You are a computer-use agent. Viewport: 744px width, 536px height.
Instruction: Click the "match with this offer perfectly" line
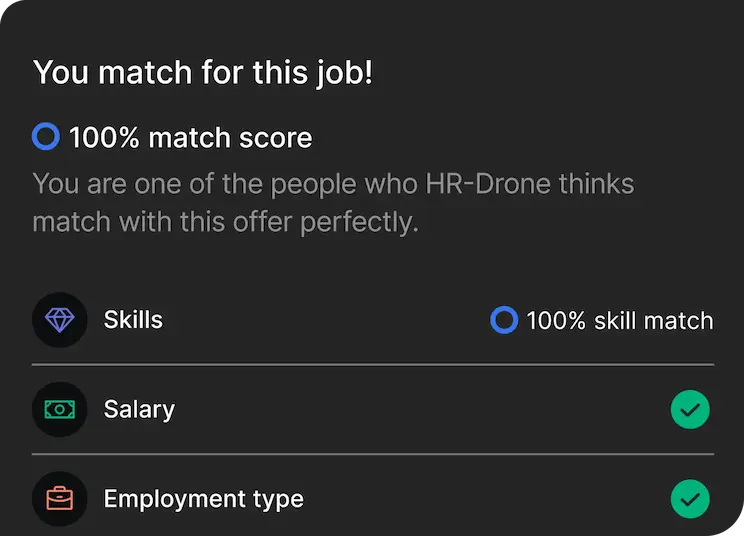(225, 221)
